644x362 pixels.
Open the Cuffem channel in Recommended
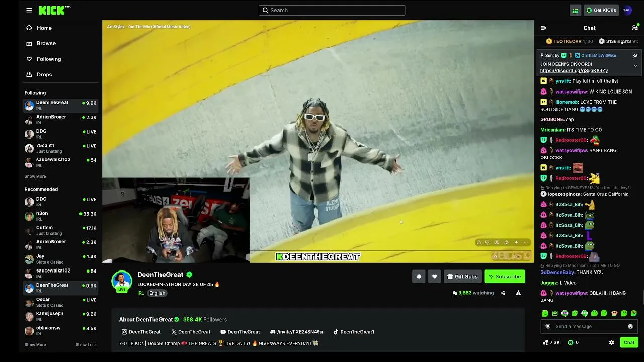click(60, 230)
